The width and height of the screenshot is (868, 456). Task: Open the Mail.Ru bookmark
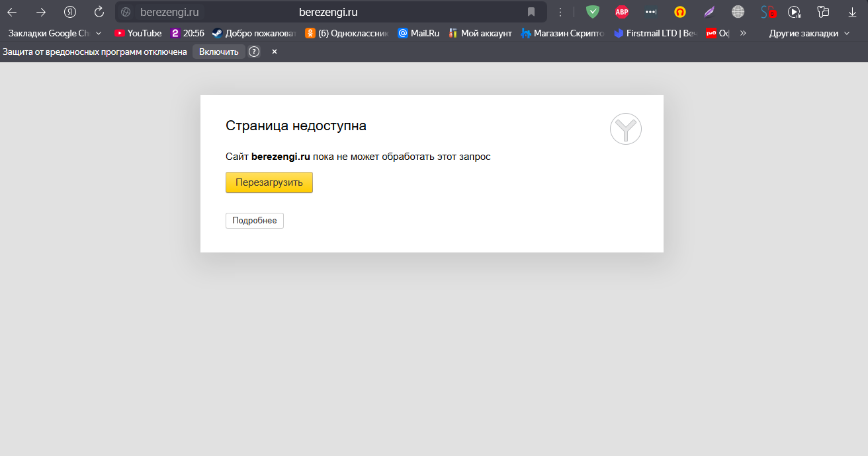(x=418, y=33)
